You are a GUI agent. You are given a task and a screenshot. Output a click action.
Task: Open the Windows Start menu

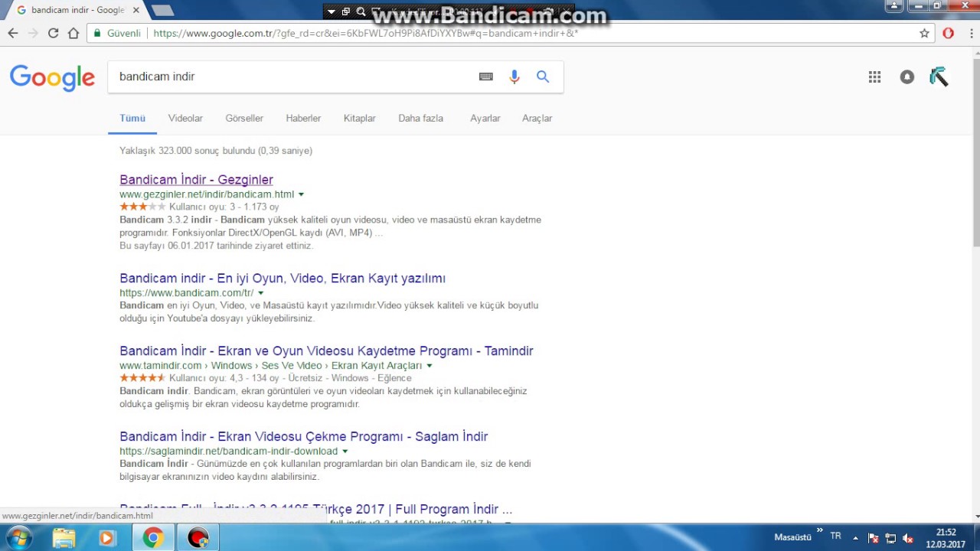18,538
